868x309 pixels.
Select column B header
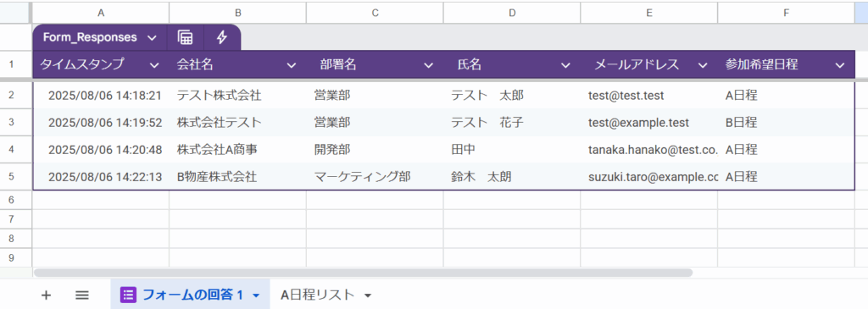tap(237, 12)
